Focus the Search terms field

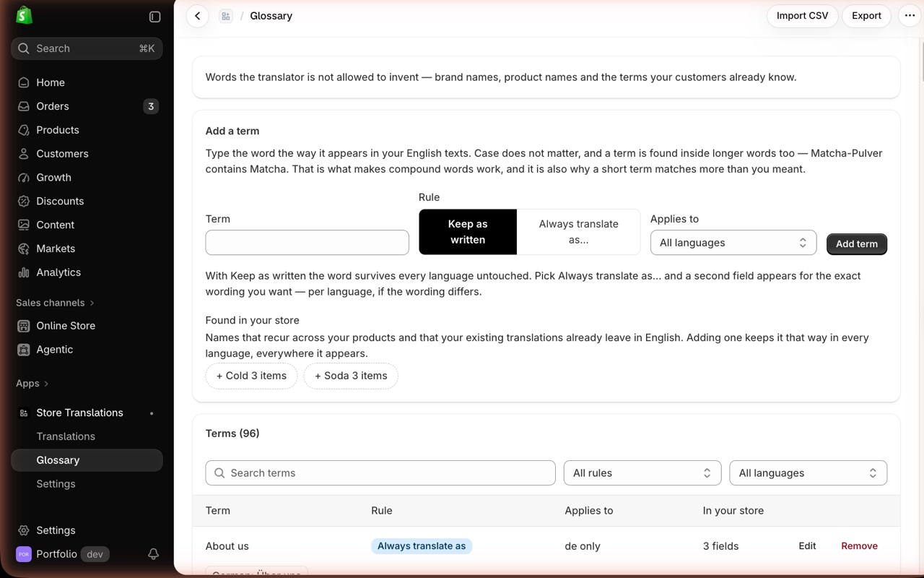[380, 473]
